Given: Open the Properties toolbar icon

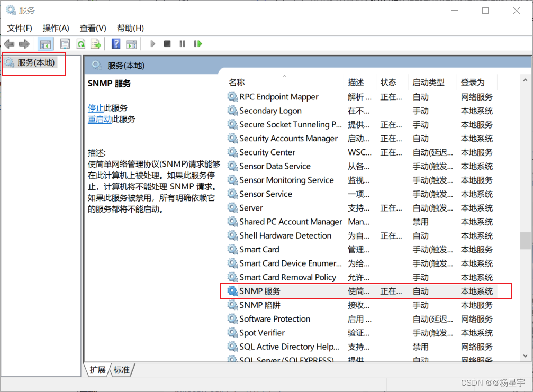Looking at the screenshot, I should [65, 44].
